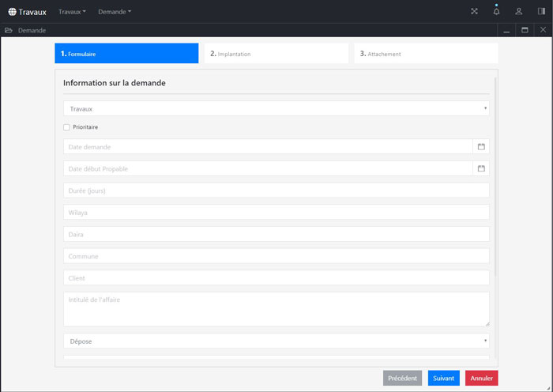Enable the Prioritaire checkbox
553x392 pixels.
pos(67,127)
